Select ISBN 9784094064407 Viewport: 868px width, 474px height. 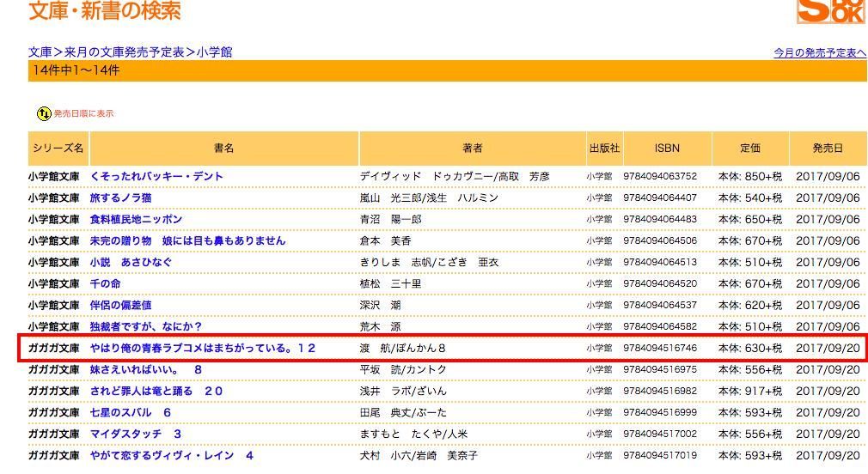[660, 198]
